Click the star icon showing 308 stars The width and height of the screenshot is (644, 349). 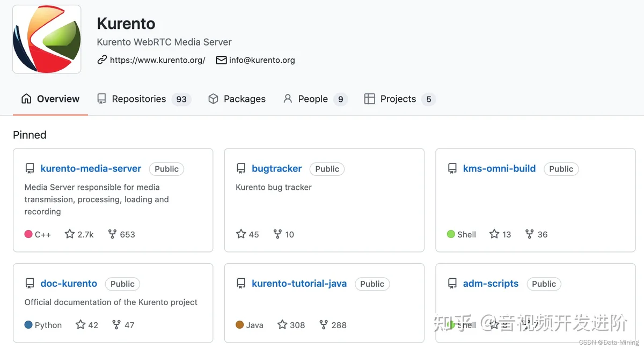(282, 324)
